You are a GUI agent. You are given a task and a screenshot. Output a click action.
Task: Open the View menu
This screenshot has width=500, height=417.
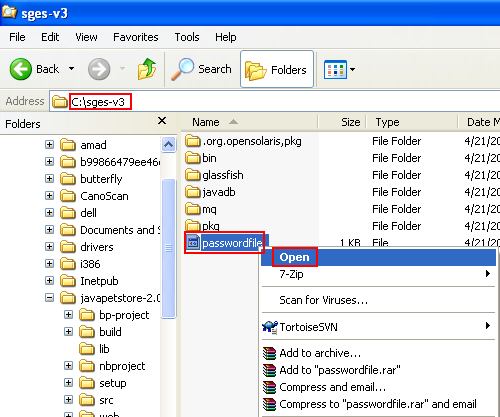click(86, 37)
